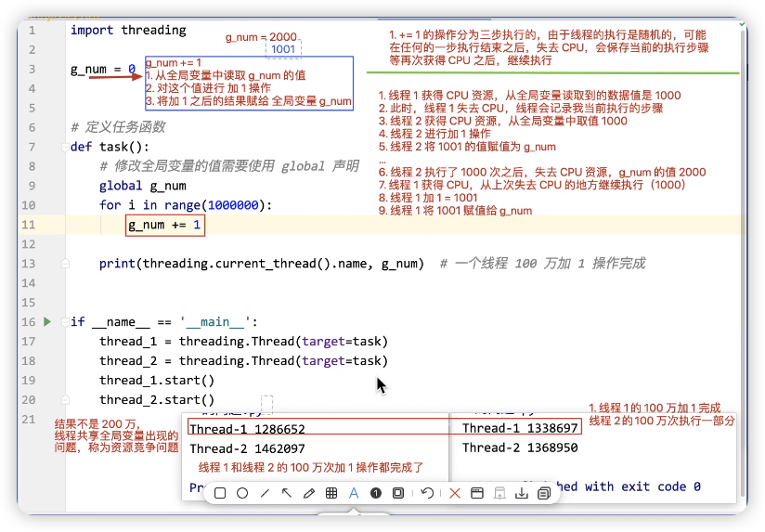This screenshot has height=532, width=765.
Task: Undo the last annotation
Action: pos(427,493)
